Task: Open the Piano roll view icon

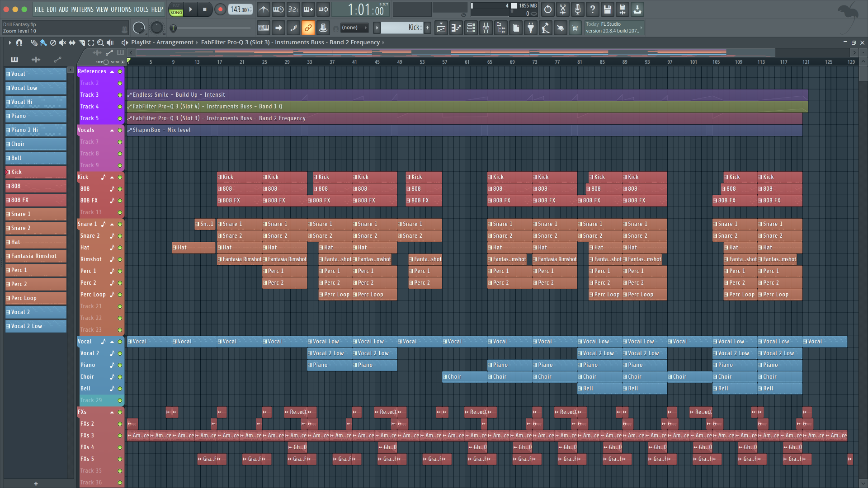Action: pos(456,28)
